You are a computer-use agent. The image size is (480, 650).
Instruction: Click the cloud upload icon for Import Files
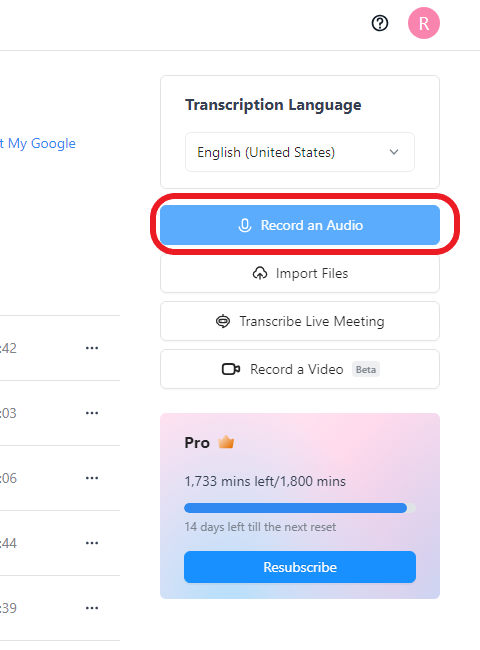260,273
